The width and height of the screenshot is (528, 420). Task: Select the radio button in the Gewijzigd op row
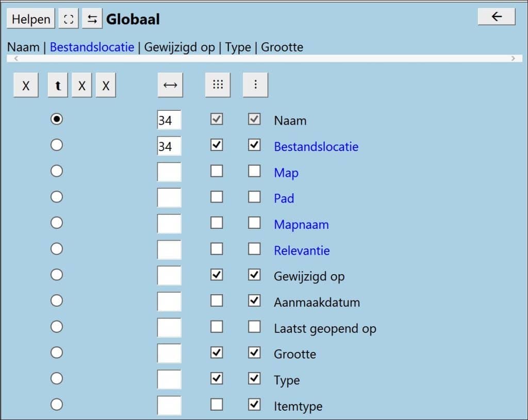[x=57, y=275]
